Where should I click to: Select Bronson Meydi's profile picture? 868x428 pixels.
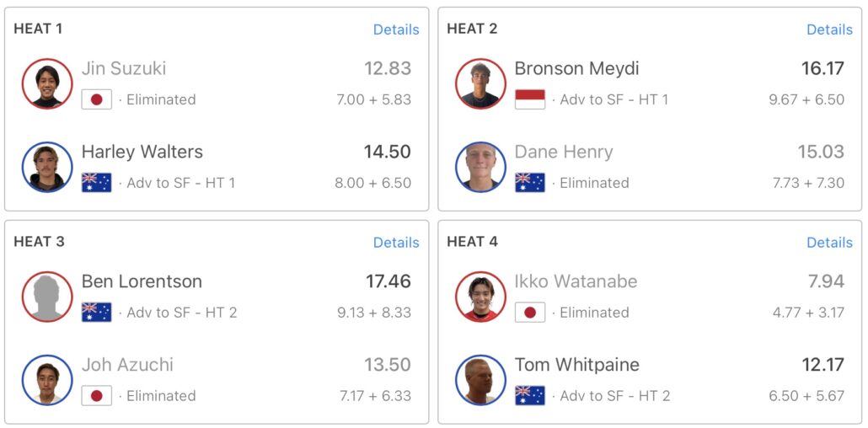pyautogui.click(x=480, y=83)
